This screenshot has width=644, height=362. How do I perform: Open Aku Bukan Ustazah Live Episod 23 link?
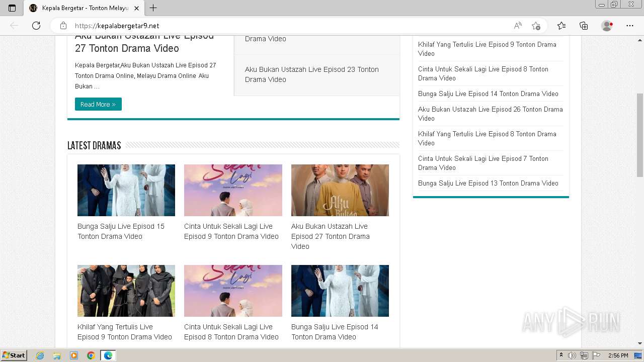click(x=312, y=74)
